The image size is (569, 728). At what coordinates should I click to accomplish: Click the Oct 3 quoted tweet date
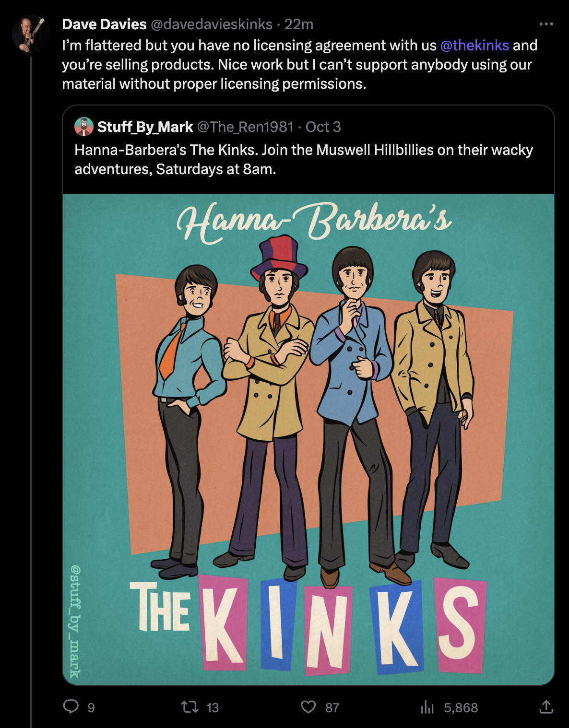coord(323,127)
